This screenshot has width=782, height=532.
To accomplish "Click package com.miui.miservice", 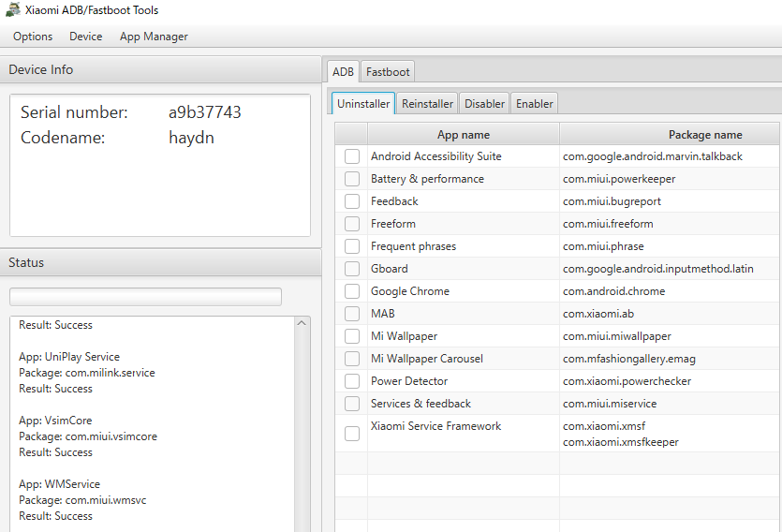I will [610, 404].
